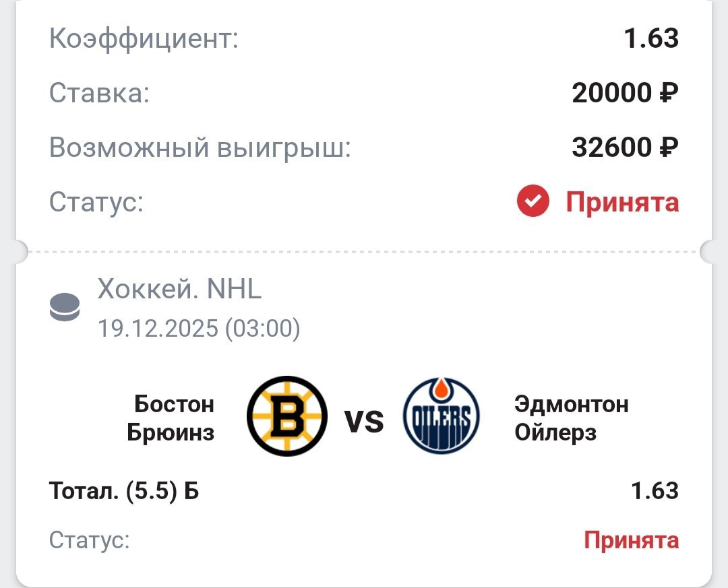Click the red checkmark status icon
Image resolution: width=728 pixels, height=588 pixels.
(533, 201)
